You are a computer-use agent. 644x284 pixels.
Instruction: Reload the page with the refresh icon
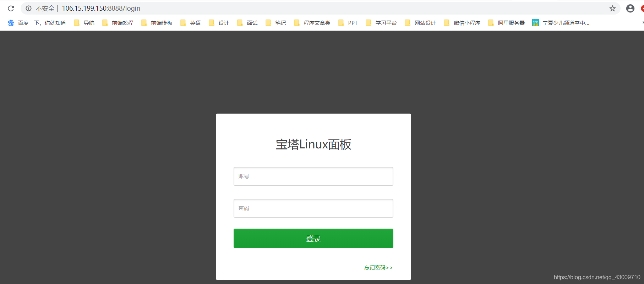11,8
